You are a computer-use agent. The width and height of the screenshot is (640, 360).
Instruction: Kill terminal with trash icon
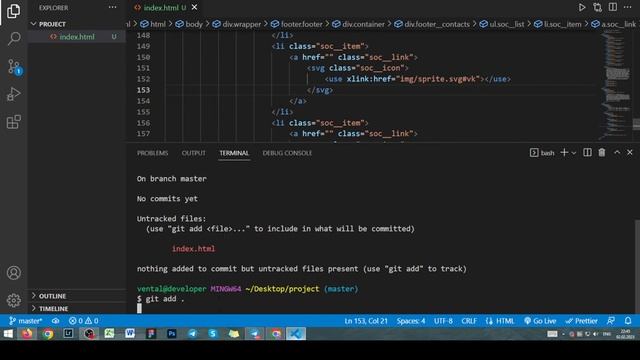point(602,152)
